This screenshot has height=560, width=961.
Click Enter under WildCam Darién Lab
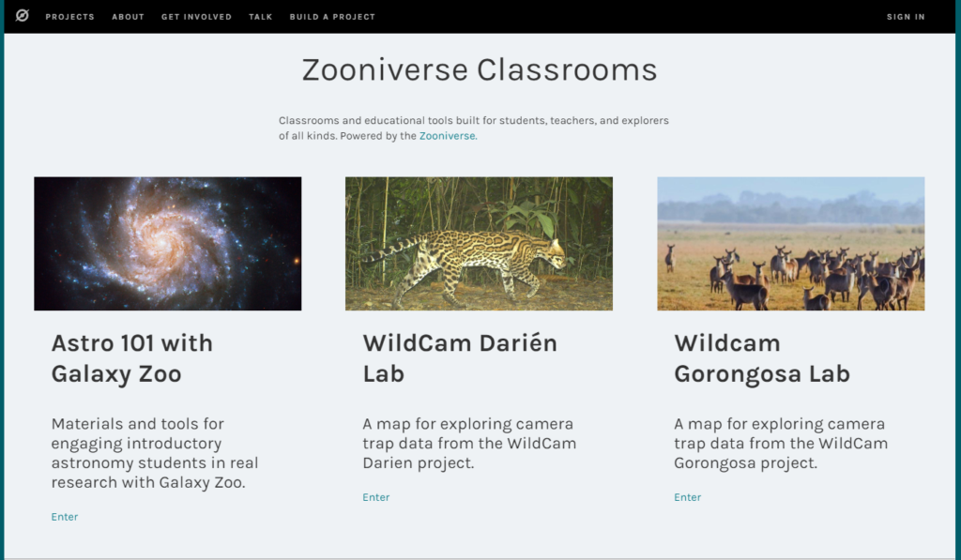[375, 497]
